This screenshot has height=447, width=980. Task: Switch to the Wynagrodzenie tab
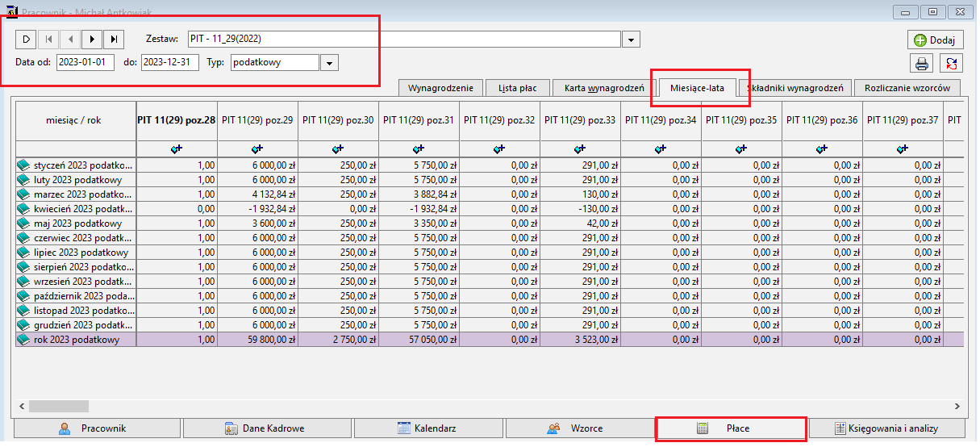point(440,88)
